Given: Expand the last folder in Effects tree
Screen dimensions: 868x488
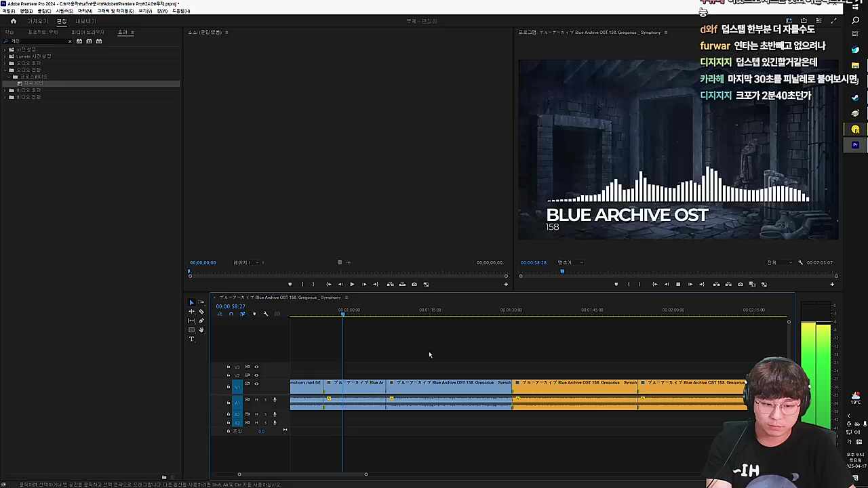Looking at the screenshot, I should (5, 97).
